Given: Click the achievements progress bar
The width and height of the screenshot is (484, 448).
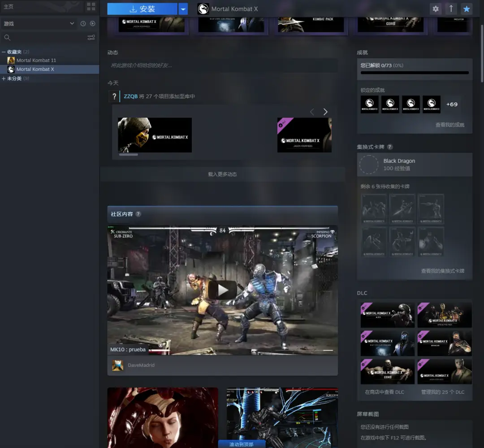Looking at the screenshot, I should (x=415, y=73).
